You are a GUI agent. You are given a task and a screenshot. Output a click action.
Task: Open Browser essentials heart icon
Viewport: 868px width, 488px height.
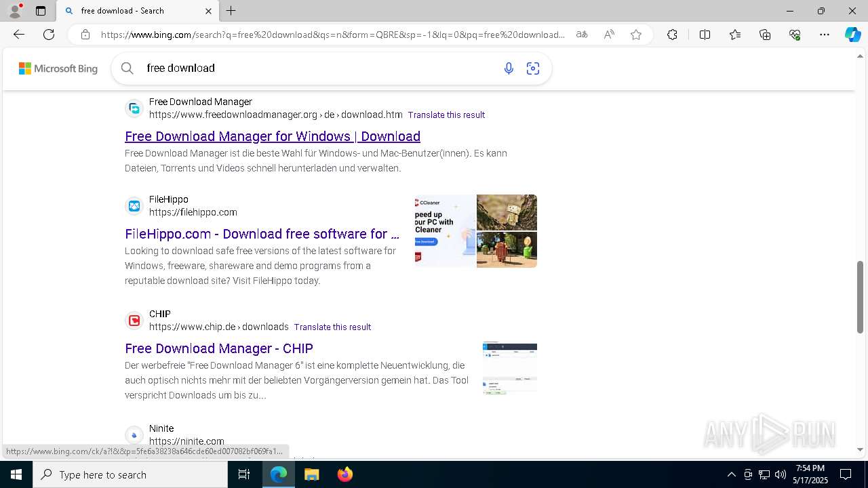point(795,35)
